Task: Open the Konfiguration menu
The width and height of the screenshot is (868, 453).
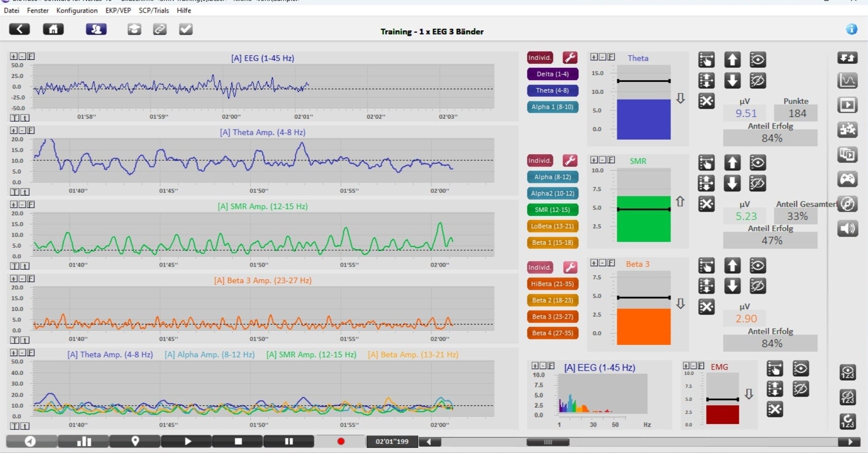Action: pyautogui.click(x=77, y=10)
